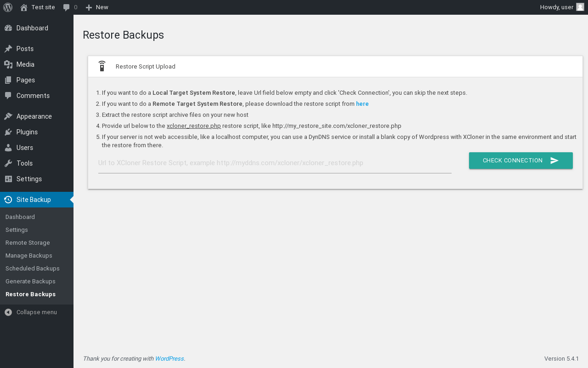
Task: Click the Plugins plug icon
Action: (x=8, y=132)
